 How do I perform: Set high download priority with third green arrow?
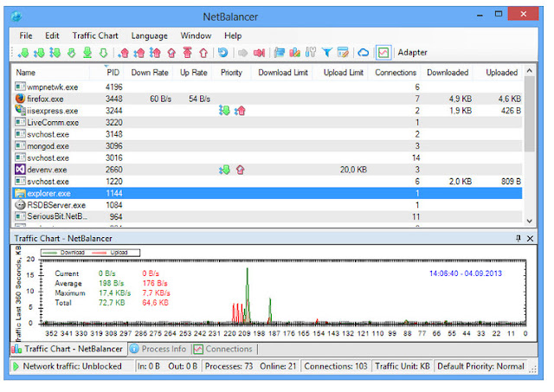(x=55, y=53)
